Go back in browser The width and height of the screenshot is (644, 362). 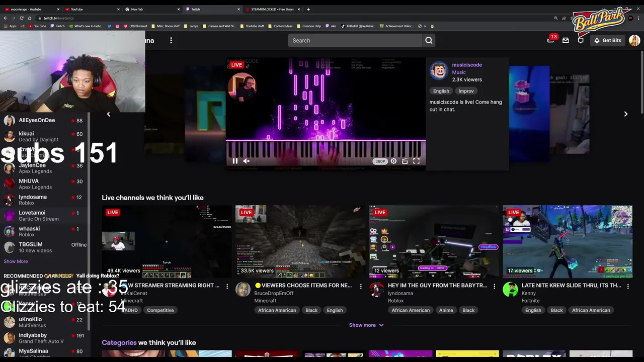6,18
